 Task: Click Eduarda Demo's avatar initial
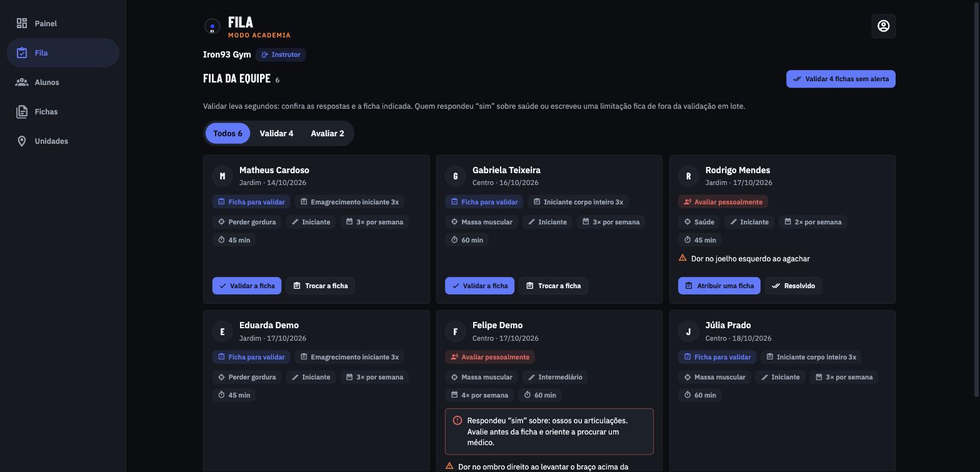[x=222, y=331]
